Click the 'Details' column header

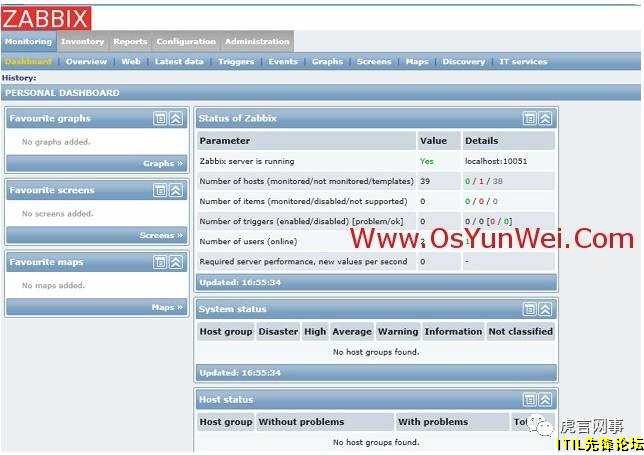click(x=508, y=140)
